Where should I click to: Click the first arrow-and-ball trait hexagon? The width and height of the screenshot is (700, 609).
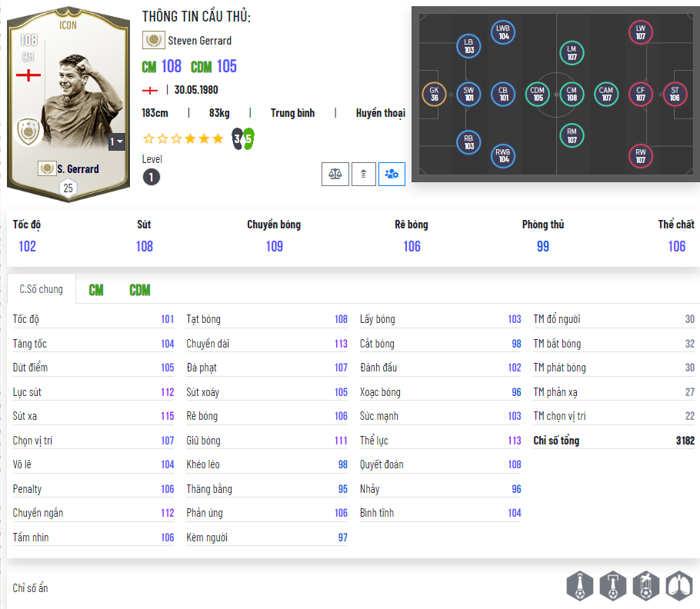coord(580,586)
